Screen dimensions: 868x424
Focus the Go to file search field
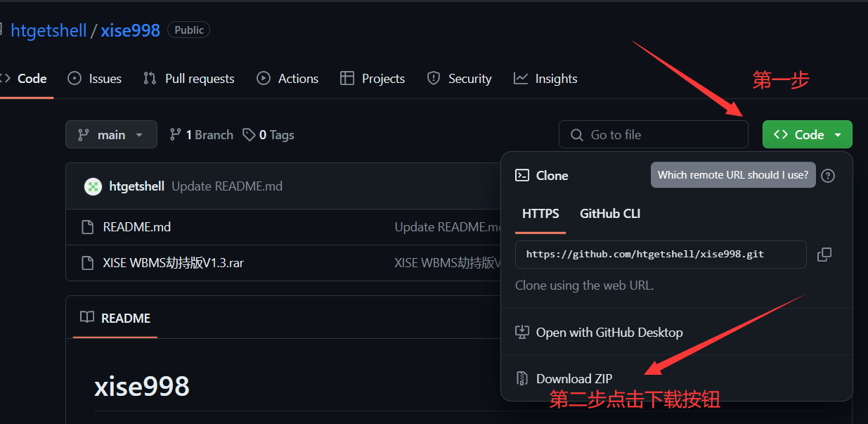(x=654, y=134)
